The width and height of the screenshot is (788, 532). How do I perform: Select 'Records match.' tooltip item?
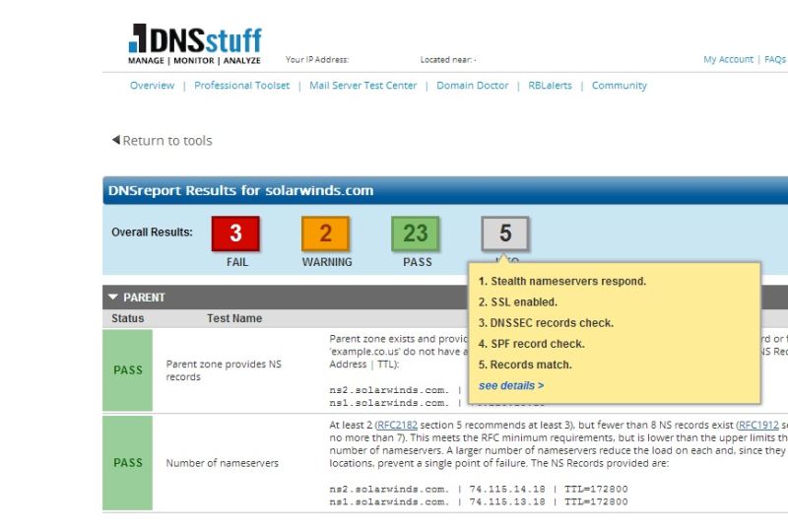point(525,365)
